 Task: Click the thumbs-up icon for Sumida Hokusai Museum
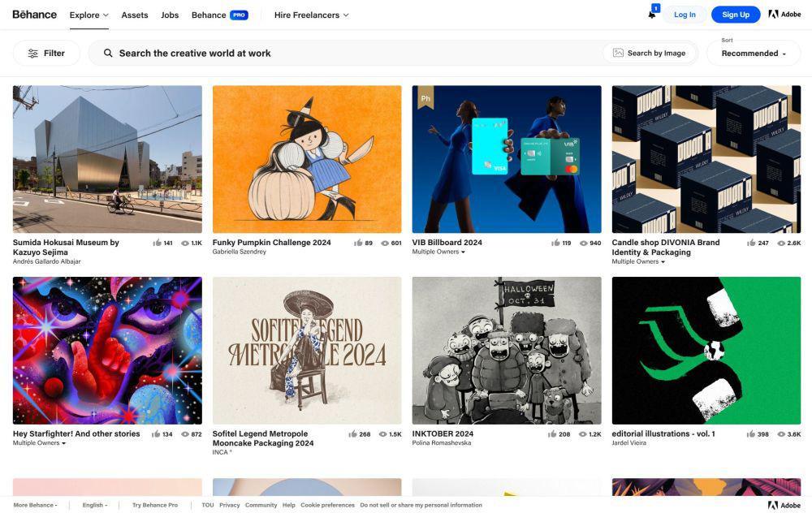coord(158,243)
